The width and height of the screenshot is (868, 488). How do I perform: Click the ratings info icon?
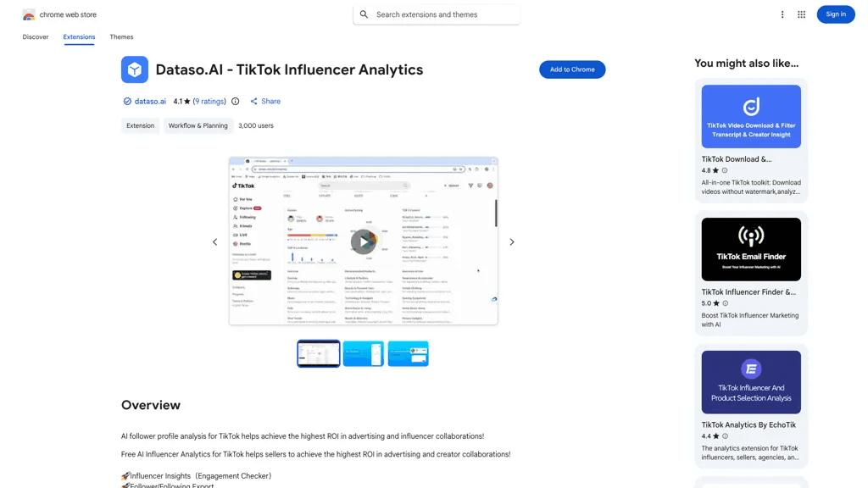(236, 102)
